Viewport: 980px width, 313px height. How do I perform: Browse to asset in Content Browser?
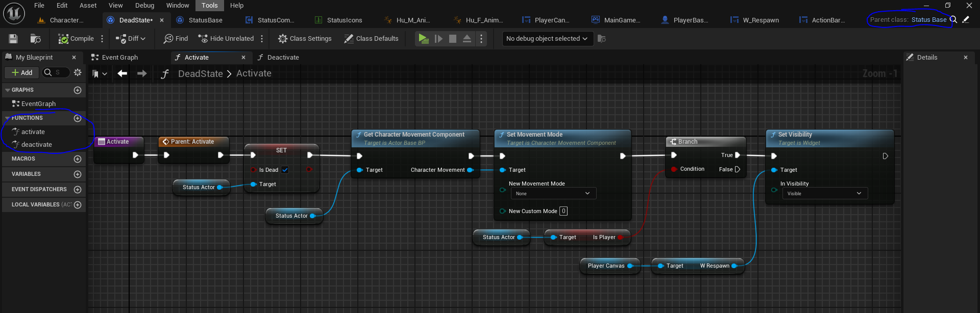(x=35, y=39)
